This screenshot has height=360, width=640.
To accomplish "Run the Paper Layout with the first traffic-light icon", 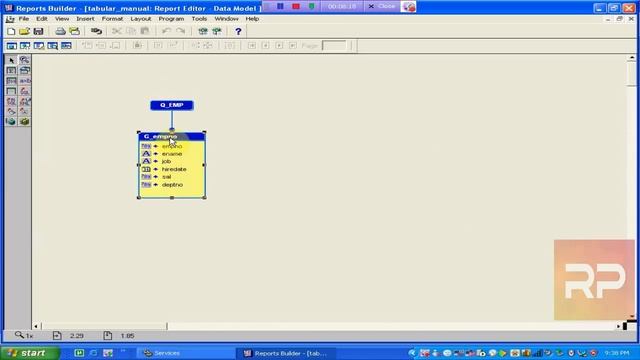I will coord(203,31).
